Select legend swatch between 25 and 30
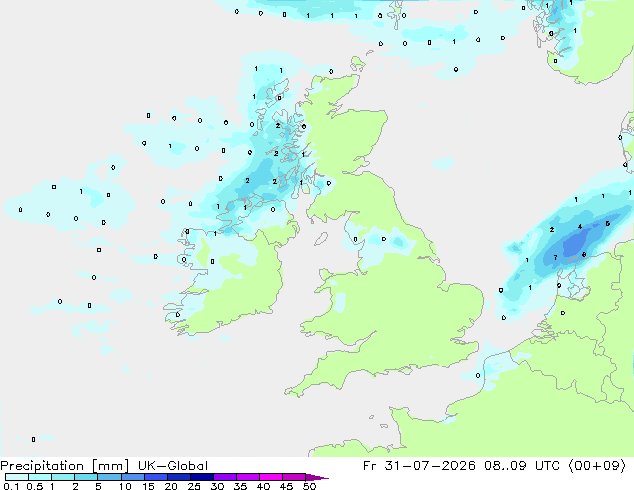634x490 pixels. tap(201, 477)
